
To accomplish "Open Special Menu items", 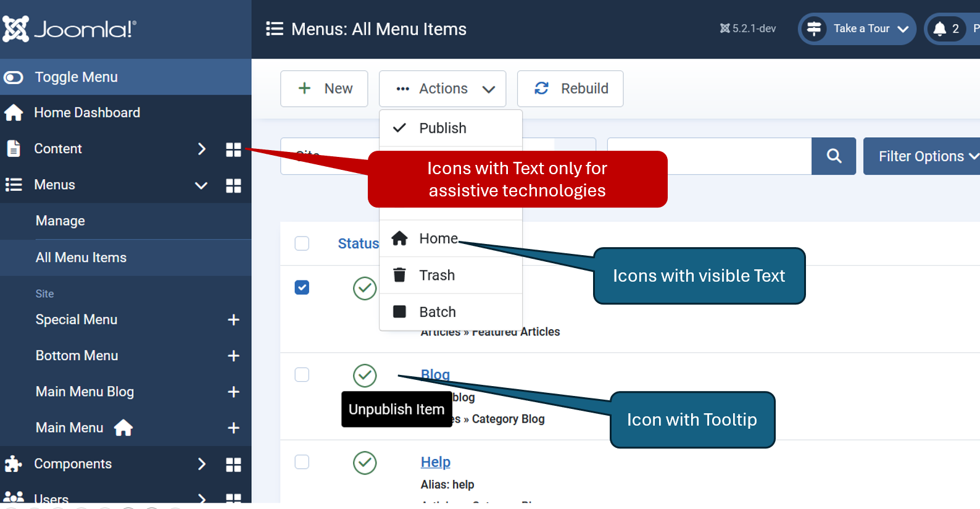I will pyautogui.click(x=77, y=319).
